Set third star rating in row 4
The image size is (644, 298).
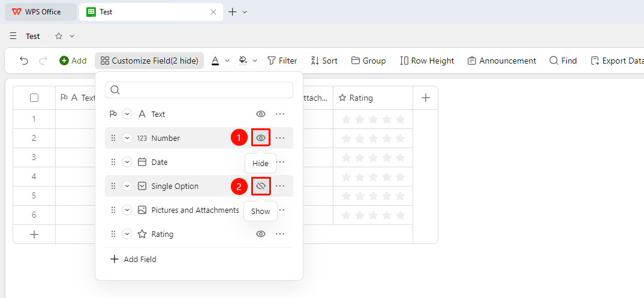[373, 176]
